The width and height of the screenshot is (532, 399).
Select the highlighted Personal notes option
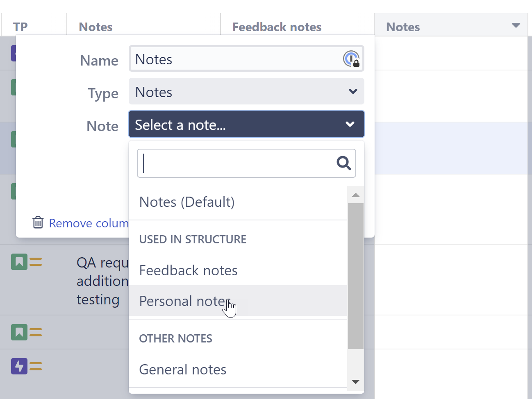point(184,301)
